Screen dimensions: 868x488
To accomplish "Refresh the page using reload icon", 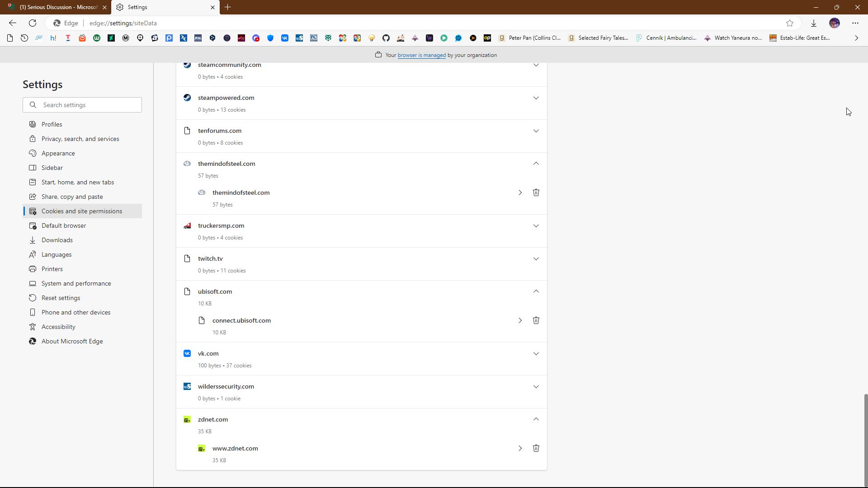I will pos(33,23).
